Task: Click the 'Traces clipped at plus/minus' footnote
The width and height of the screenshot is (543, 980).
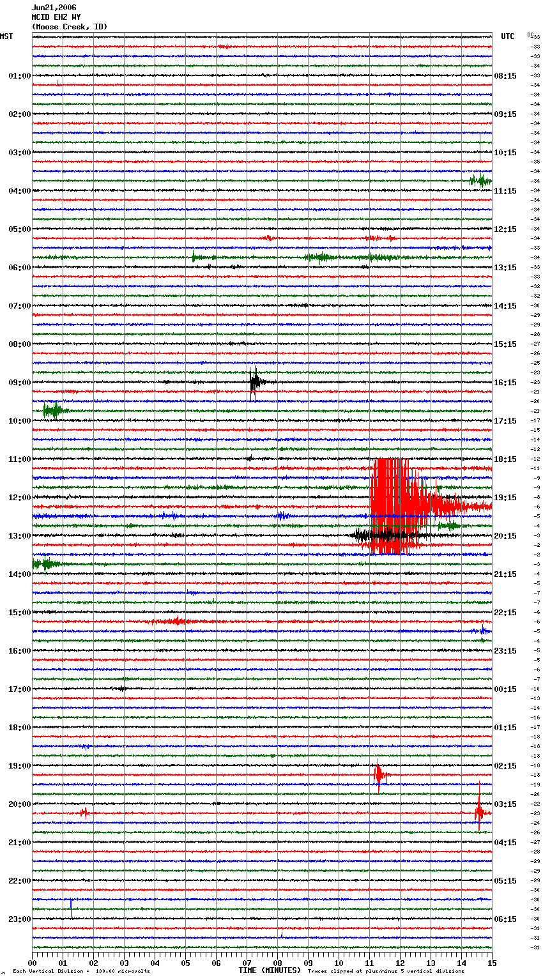Action: click(386, 971)
